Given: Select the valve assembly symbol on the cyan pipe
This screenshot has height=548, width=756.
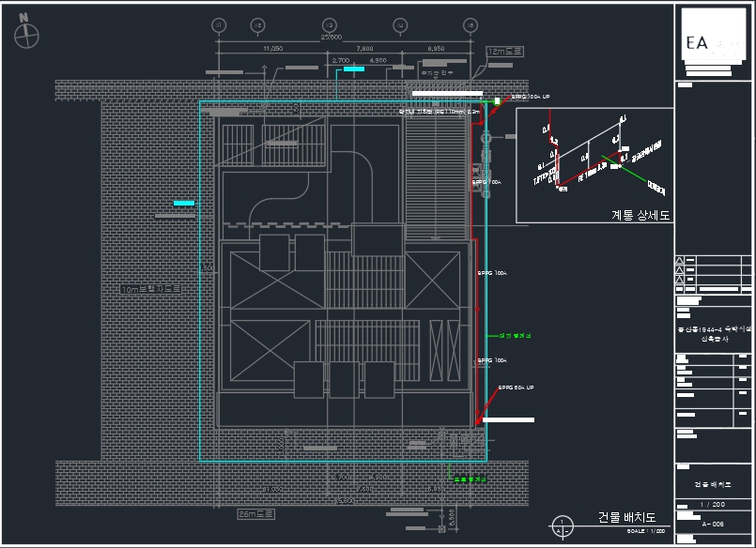Looking at the screenshot, I should tap(486, 166).
